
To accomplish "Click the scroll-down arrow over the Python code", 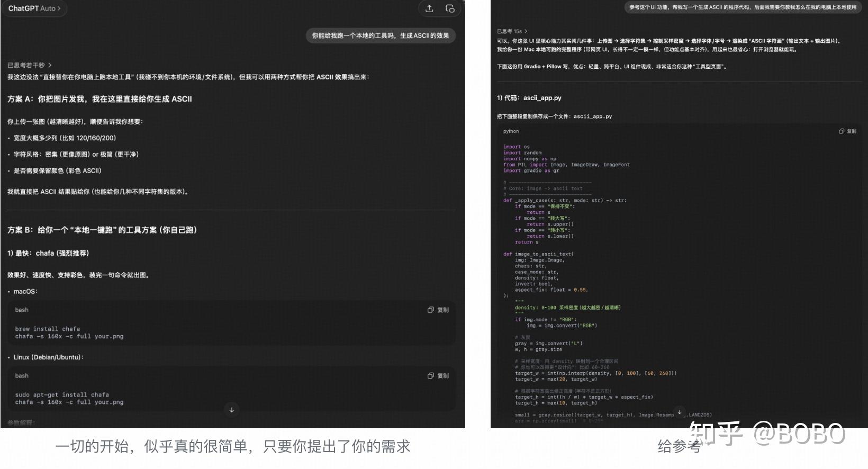I will 680,412.
